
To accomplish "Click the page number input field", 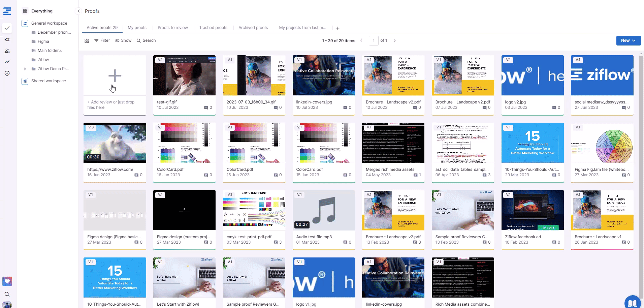I will (374, 40).
